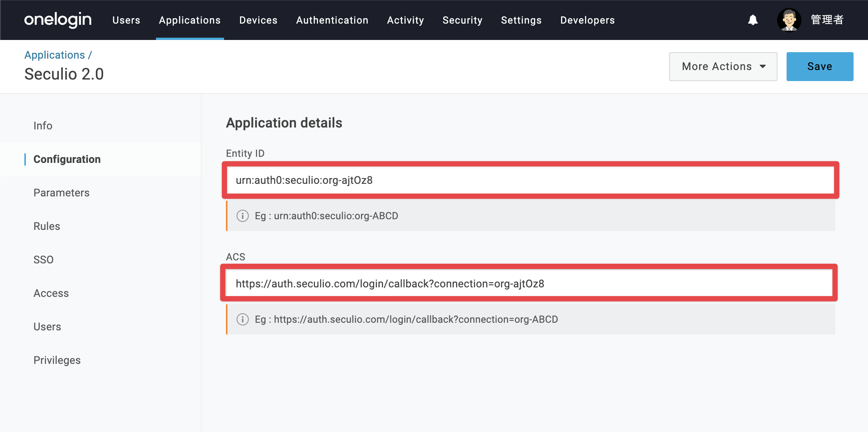Open the Access sidebar tab
Image resolution: width=868 pixels, height=432 pixels.
click(x=51, y=293)
